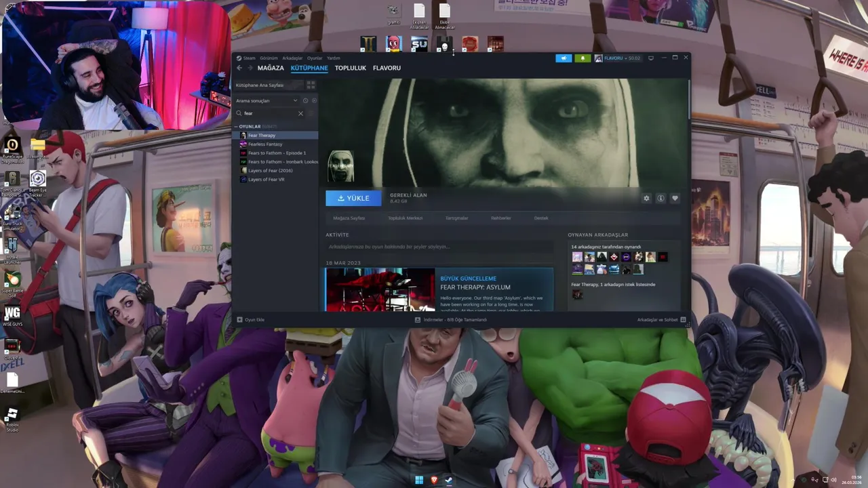
Task: Open the Ekibe Alınacaklar desktop file
Action: click(x=444, y=16)
